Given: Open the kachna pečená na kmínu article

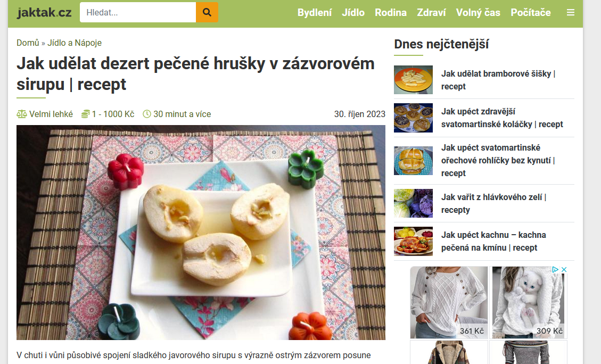Looking at the screenshot, I should 493,241.
